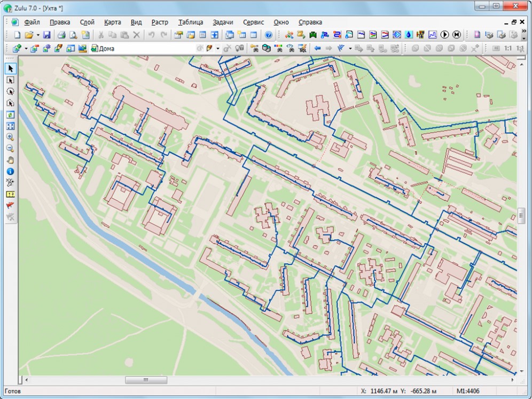The image size is (532, 399).
Task: Click the horizontal scrollbar thumb
Action: (146, 380)
